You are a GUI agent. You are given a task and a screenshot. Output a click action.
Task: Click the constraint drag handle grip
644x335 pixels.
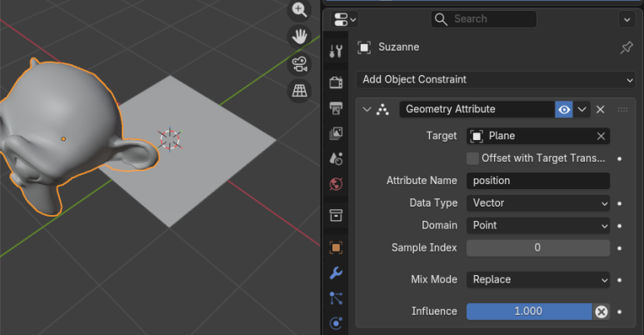(x=622, y=109)
